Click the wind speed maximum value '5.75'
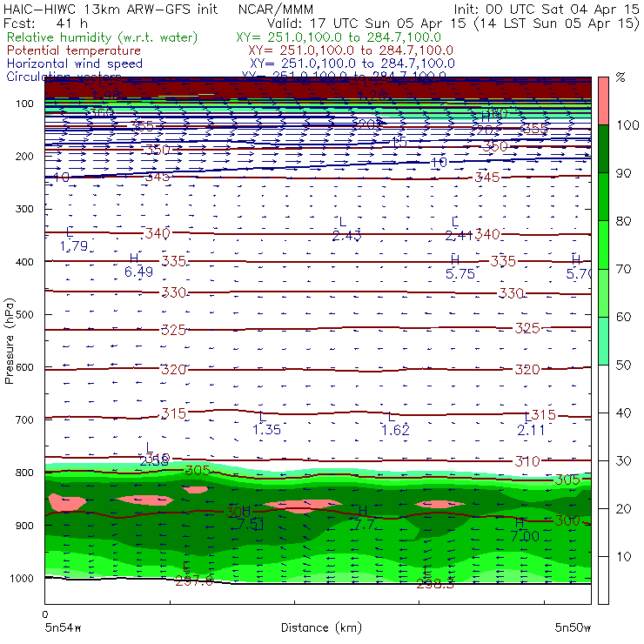This screenshot has width=644, height=644. tap(460, 273)
